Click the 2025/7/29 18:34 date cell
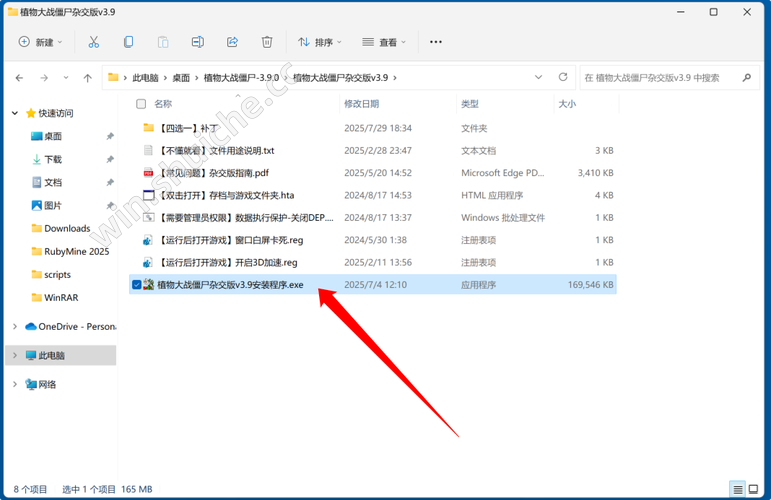The height and width of the screenshot is (500, 771). [x=378, y=128]
